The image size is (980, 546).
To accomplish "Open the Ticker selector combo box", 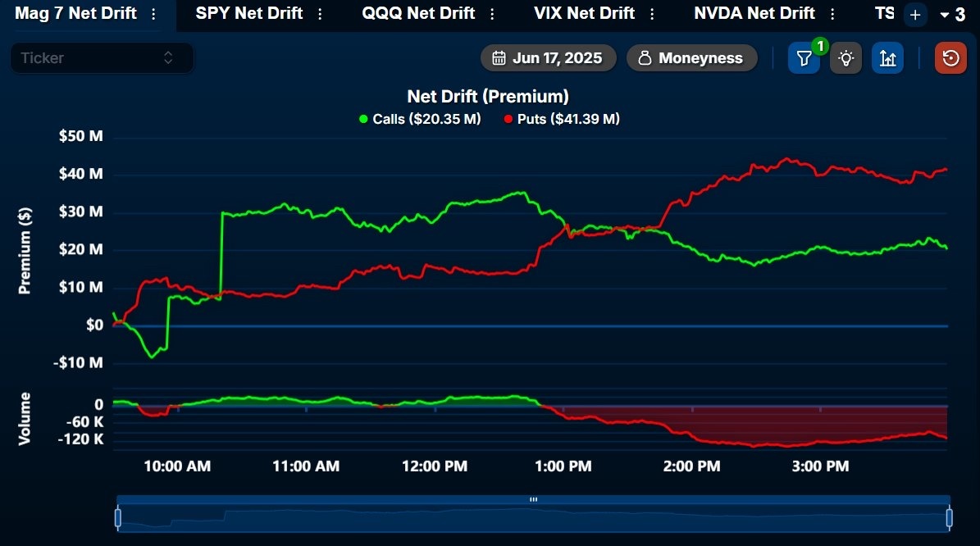I will click(x=102, y=58).
